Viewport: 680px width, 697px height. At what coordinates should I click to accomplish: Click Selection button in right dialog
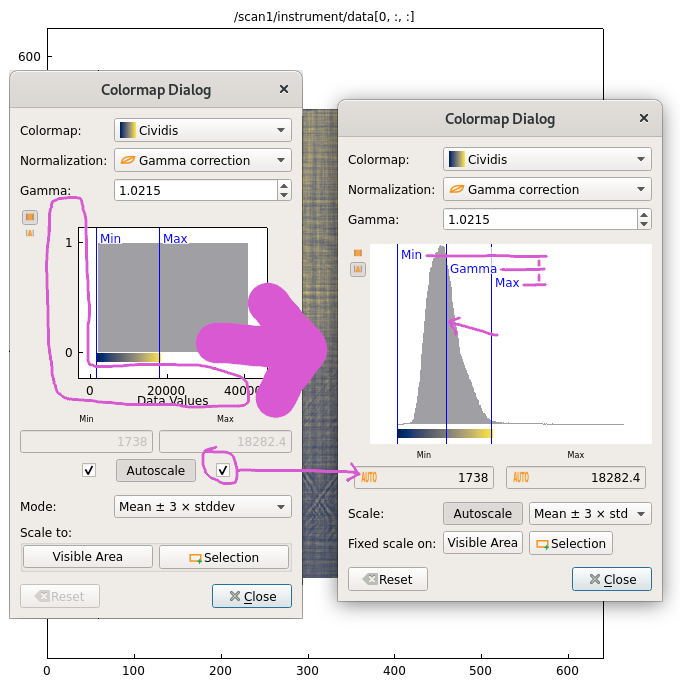571,543
